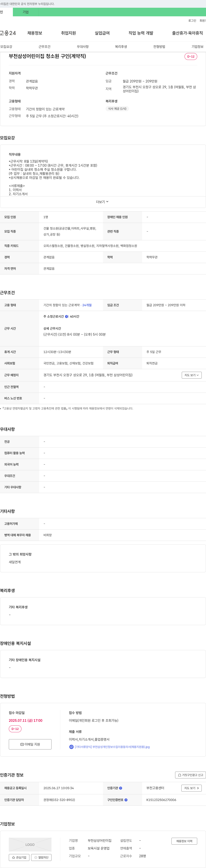
Task: Click the 접수 마감일 2025.07.11 (금) 17:00 text
Action: click(26, 720)
